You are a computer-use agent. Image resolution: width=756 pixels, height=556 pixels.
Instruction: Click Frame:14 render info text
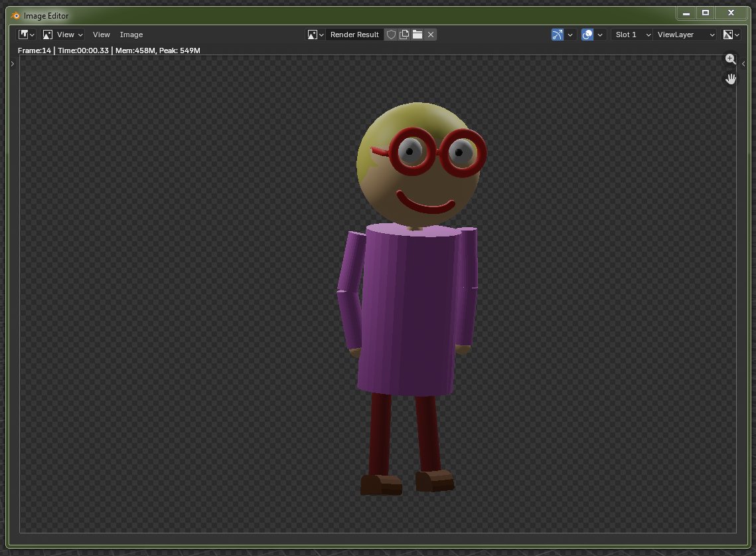pyautogui.click(x=35, y=50)
